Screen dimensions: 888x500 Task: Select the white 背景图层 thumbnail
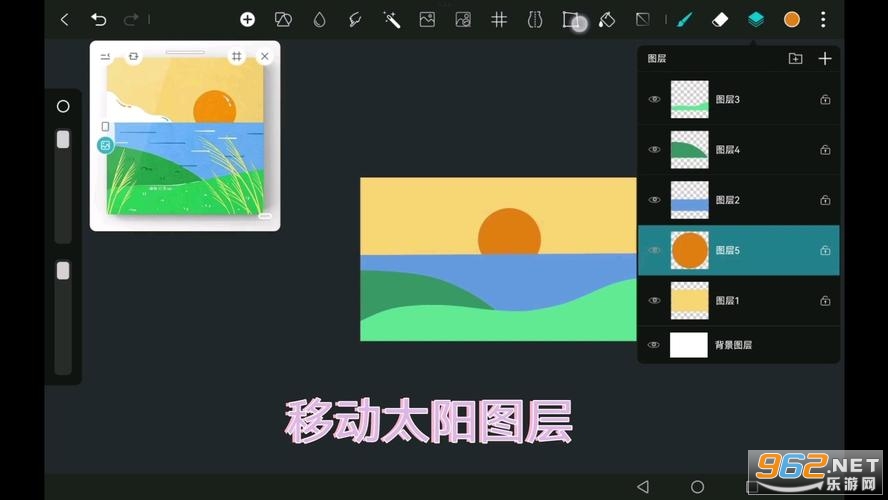[689, 345]
